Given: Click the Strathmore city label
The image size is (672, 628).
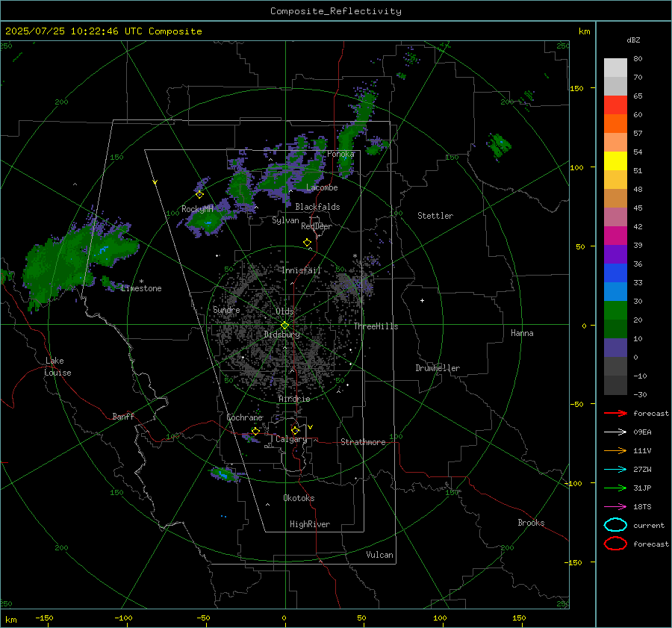Looking at the screenshot, I should click(363, 442).
